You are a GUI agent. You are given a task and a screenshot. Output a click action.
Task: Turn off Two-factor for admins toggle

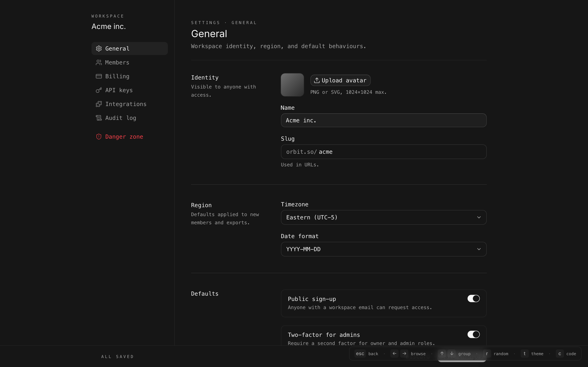point(473,334)
